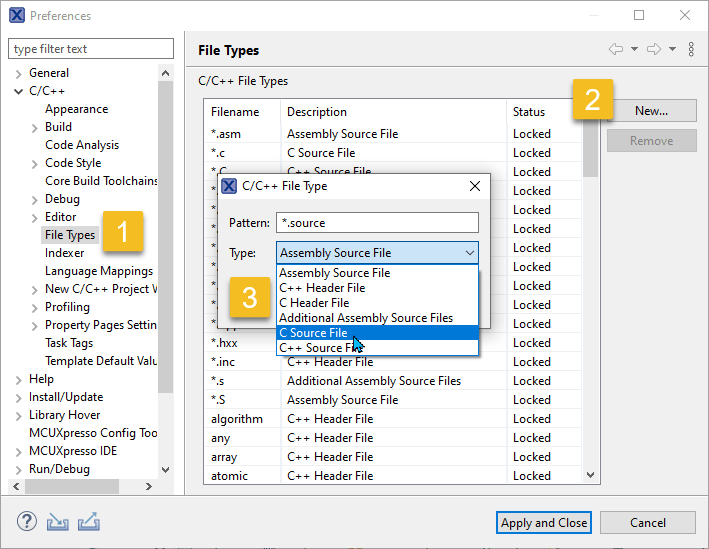Collapse the C/C++ tree node
Screen dimensions: 709x549
(18, 91)
